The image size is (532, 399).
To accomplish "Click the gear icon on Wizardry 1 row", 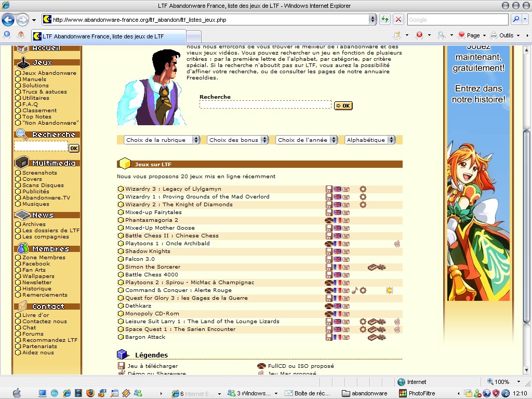I will 363,197.
